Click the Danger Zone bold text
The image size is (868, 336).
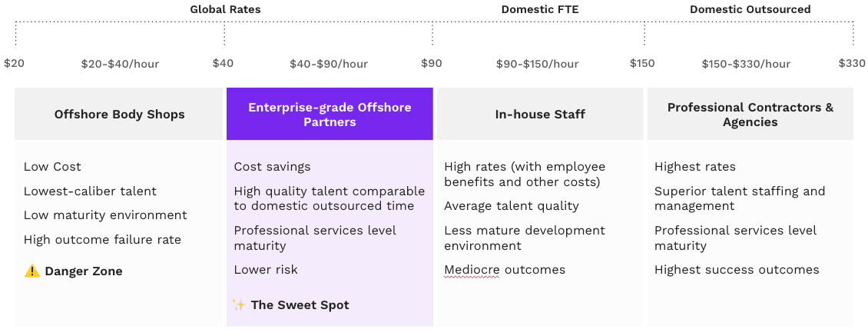point(84,271)
